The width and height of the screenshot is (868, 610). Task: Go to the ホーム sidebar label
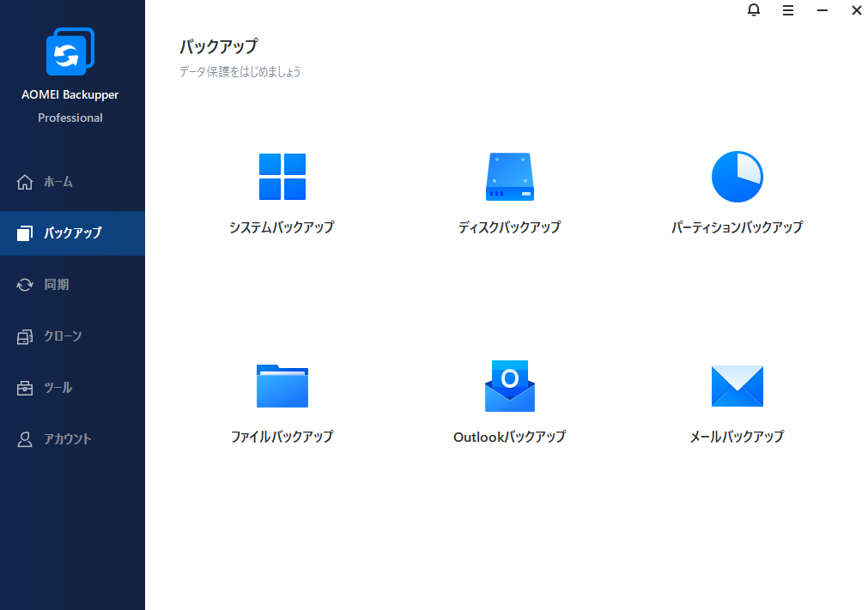click(58, 182)
